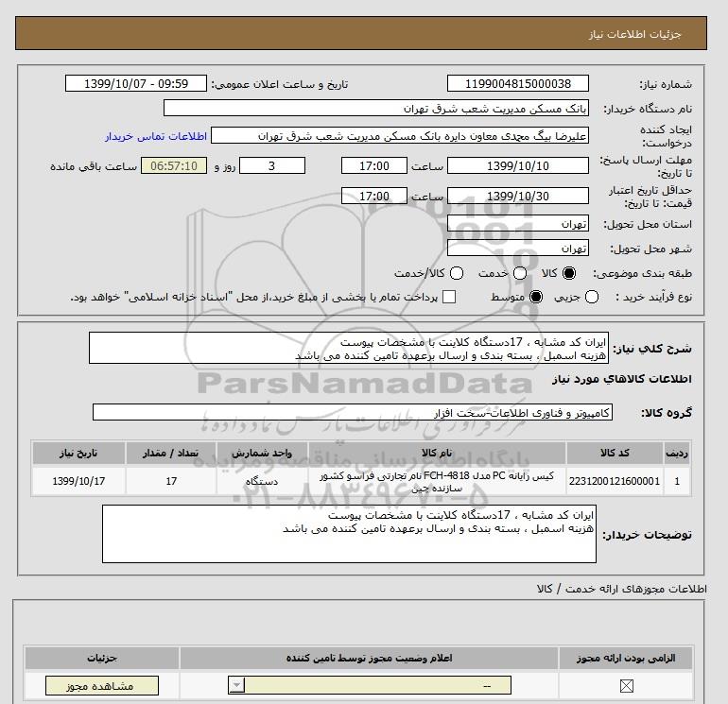The width and height of the screenshot is (728, 704).
Task: Click the جزئیات column header
Action: pyautogui.click(x=102, y=658)
